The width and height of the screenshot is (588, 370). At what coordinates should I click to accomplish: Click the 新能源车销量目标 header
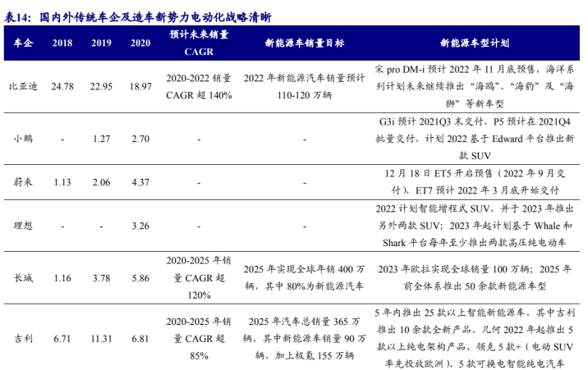[x=305, y=43]
